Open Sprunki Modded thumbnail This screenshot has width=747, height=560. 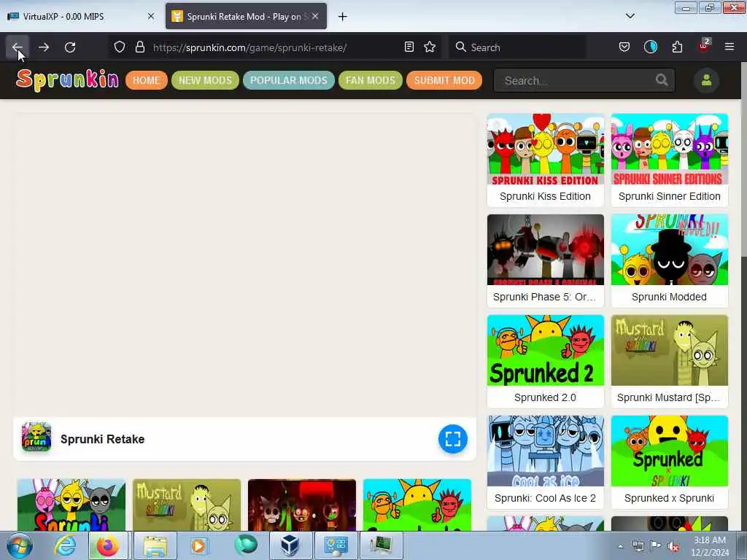click(x=670, y=249)
